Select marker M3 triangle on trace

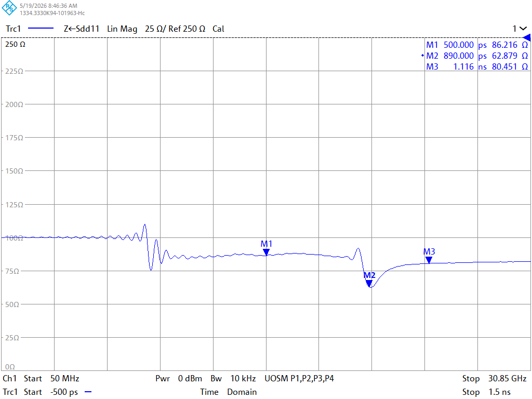click(429, 260)
